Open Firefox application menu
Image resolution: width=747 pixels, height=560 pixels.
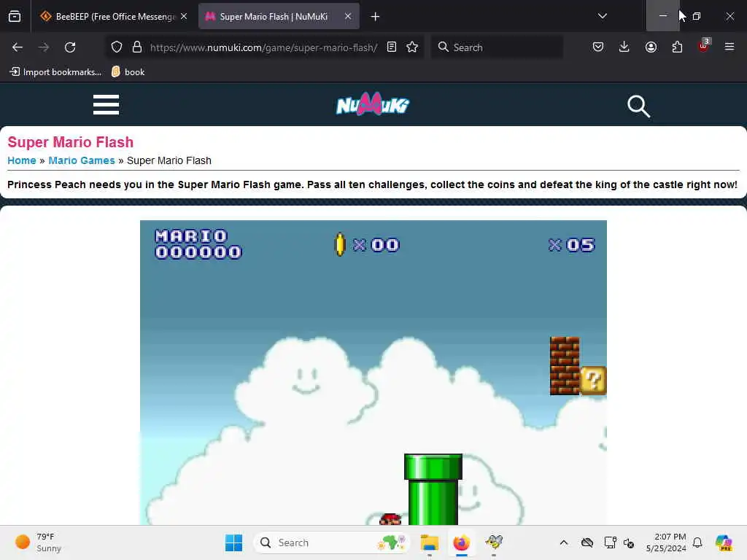[729, 47]
